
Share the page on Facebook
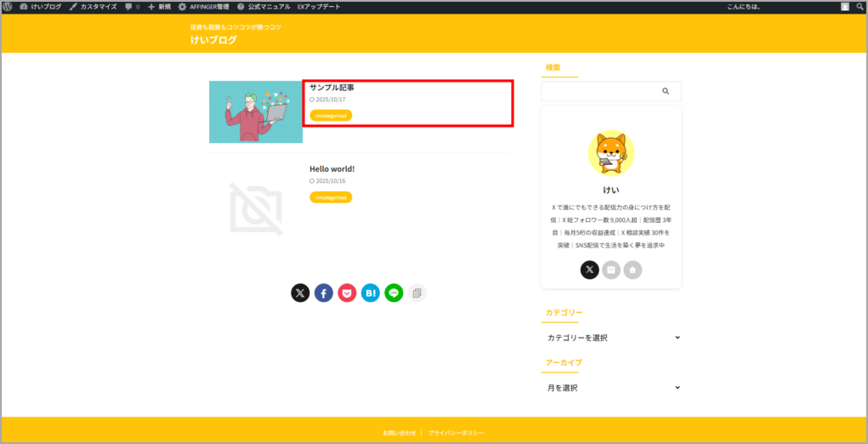[x=324, y=293]
